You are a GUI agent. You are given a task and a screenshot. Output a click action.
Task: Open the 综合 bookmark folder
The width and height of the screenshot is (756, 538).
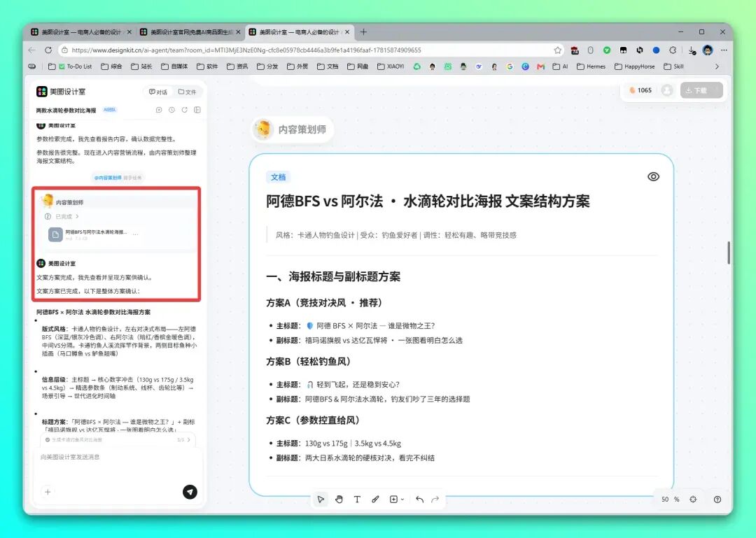tap(111, 66)
